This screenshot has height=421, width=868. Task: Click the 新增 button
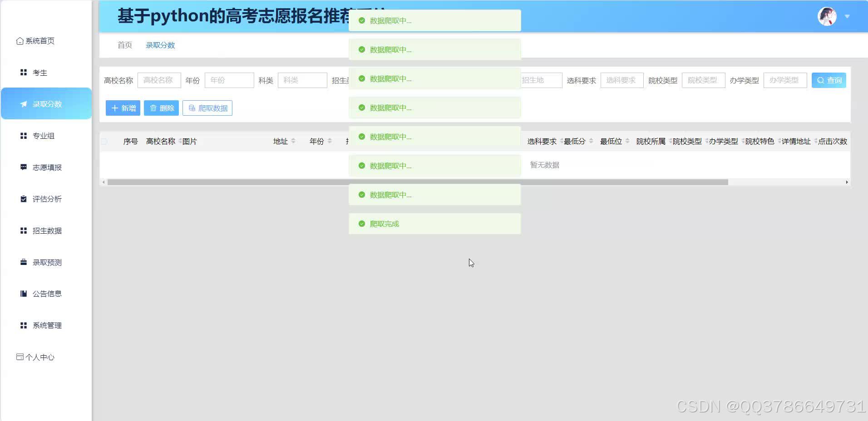123,108
